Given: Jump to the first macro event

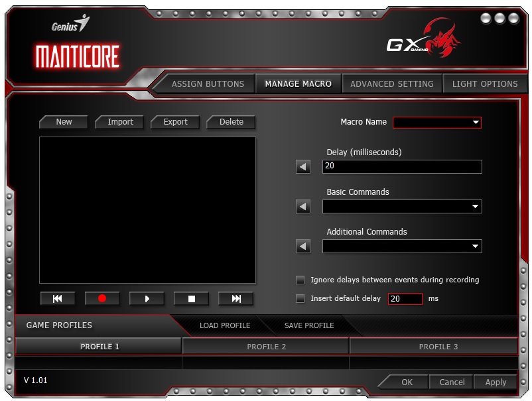Looking at the screenshot, I should point(58,299).
